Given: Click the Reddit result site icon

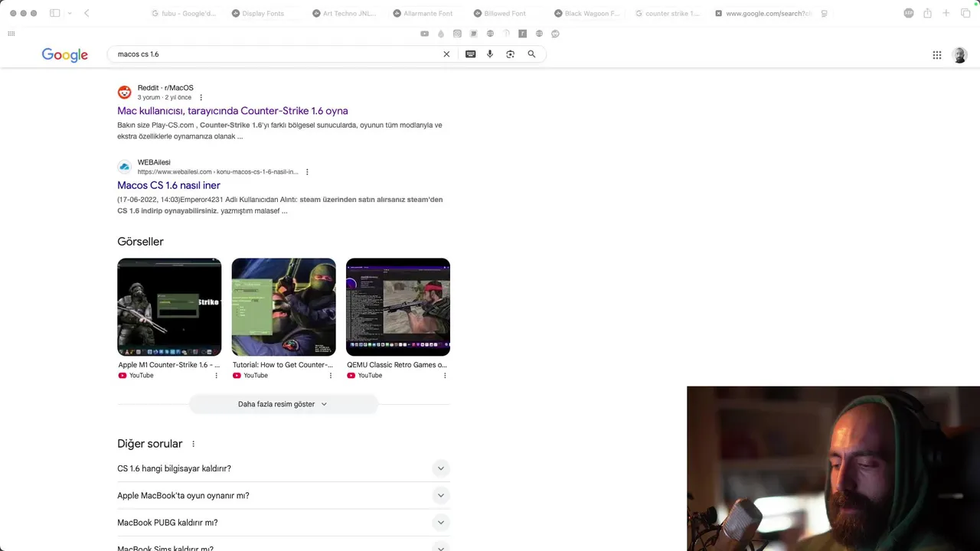Looking at the screenshot, I should pyautogui.click(x=124, y=93).
